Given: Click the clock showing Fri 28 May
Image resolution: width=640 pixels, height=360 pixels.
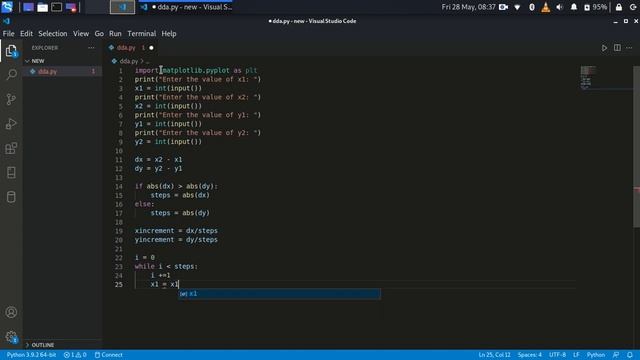Looking at the screenshot, I should (x=468, y=7).
